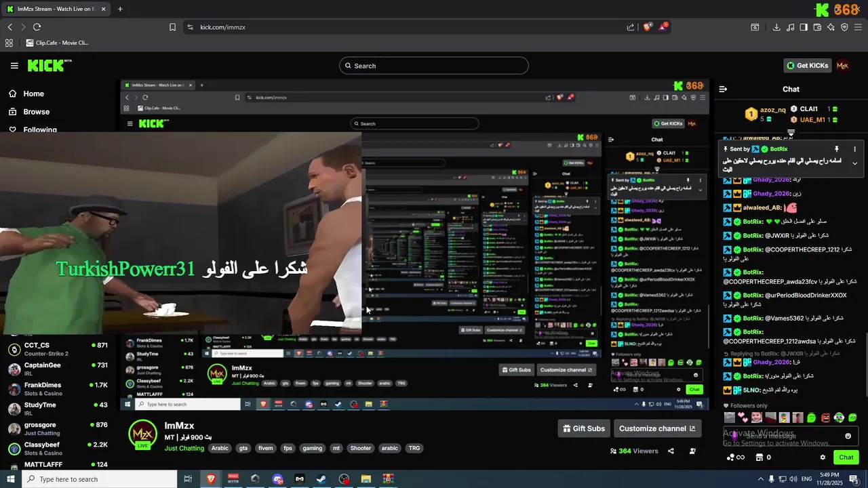This screenshot has height=488, width=868.
Task: Click the pin icon on pinned message
Action: 836,149
